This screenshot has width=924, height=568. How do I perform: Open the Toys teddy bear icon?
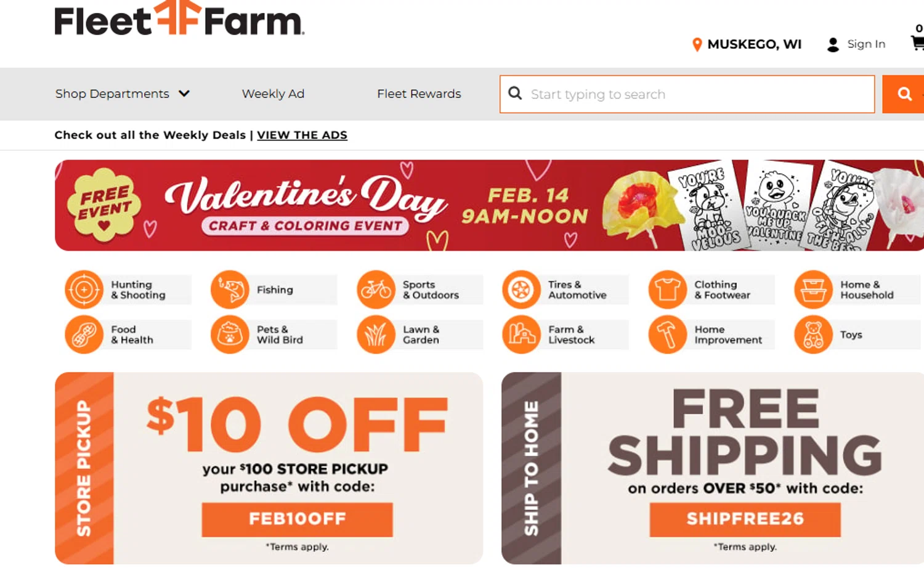[x=813, y=335]
